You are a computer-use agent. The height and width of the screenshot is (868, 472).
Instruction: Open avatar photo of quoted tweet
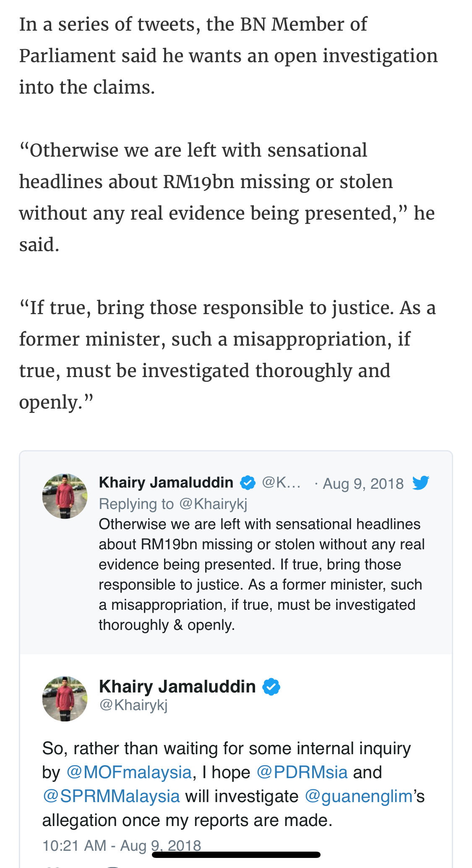coord(65,496)
